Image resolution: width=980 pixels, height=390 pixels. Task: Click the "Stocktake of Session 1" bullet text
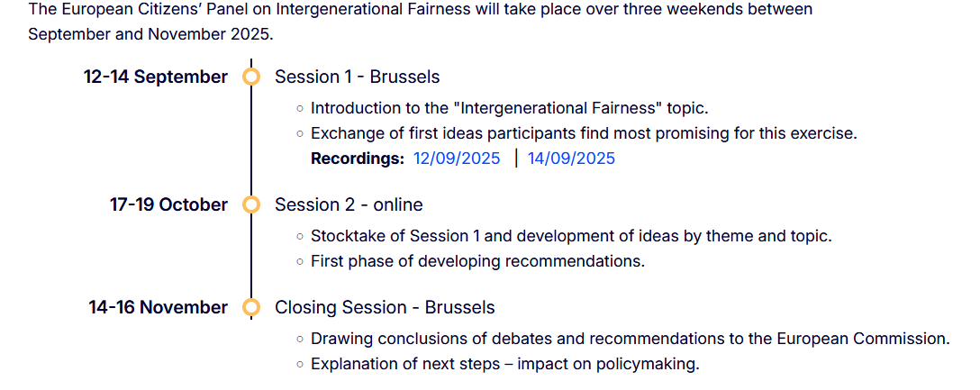coord(571,236)
